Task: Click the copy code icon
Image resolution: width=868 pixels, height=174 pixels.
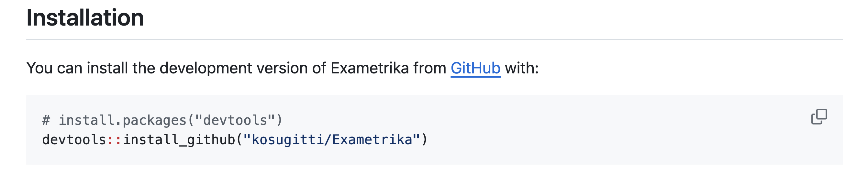Action: pos(818,117)
